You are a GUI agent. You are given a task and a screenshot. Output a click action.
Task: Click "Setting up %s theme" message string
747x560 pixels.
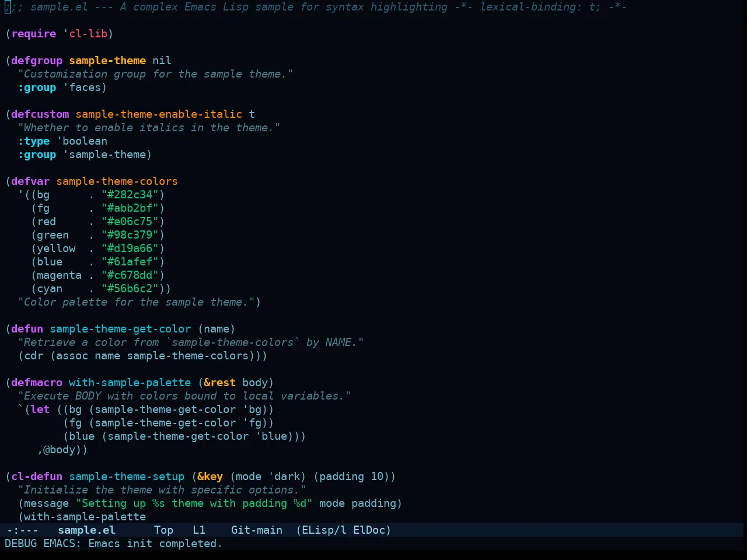tap(194, 503)
